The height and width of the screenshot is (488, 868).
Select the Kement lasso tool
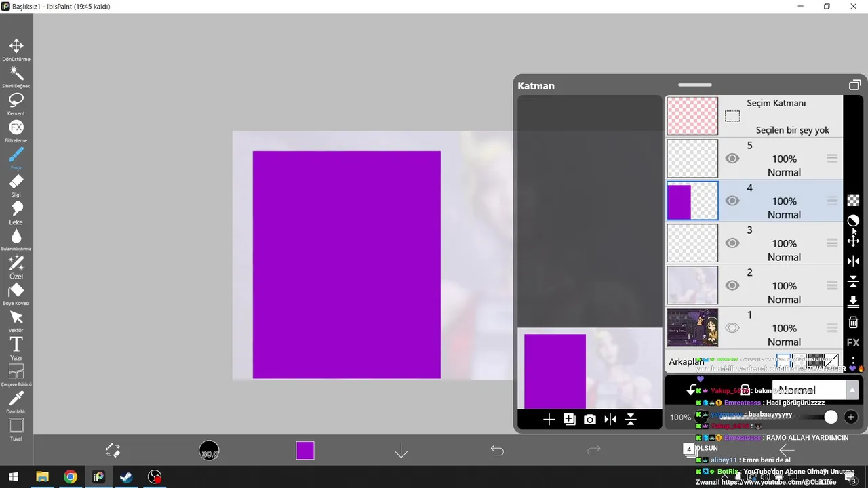(x=16, y=104)
